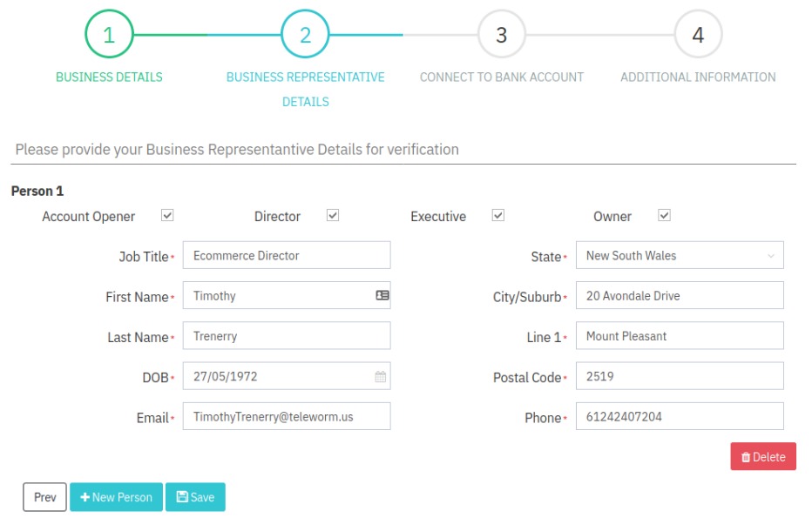Jump to step 3 circle
This screenshot has width=812, height=518.
coord(501,34)
